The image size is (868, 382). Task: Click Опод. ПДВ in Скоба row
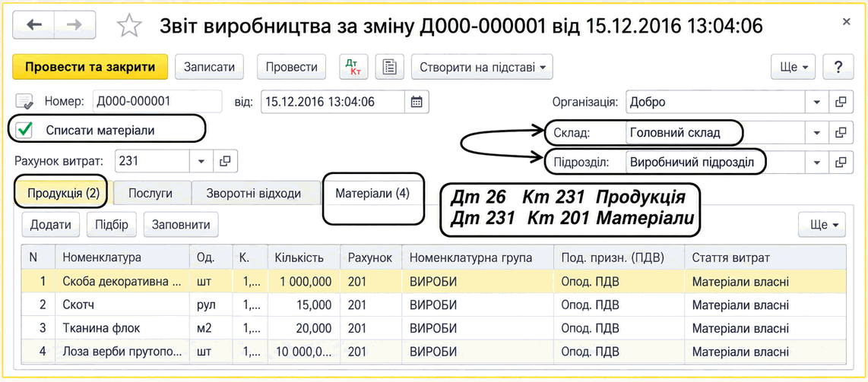[x=619, y=282]
